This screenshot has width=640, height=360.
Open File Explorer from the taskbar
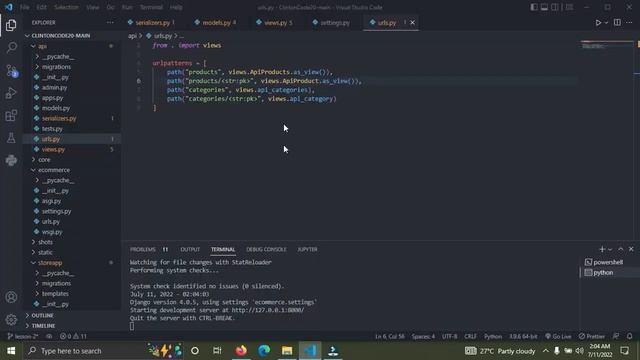287,351
